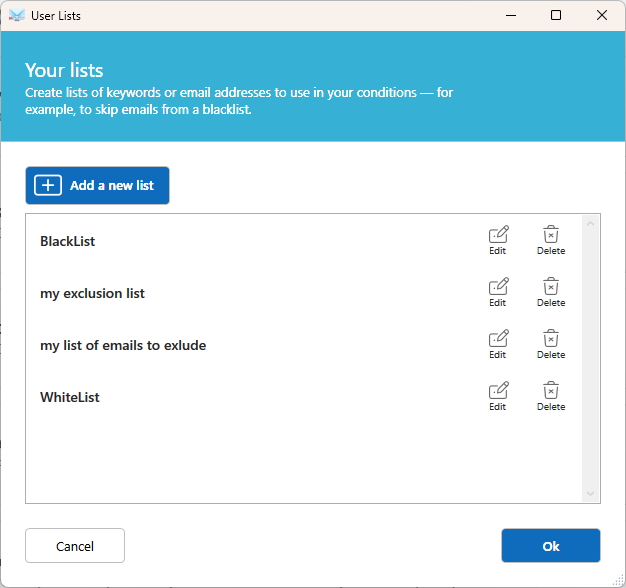
Task: Delete the BlackList list
Action: point(551,240)
